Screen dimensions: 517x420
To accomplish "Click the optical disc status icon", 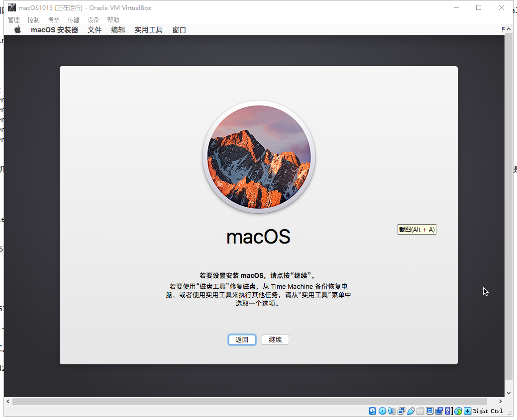I will 382,411.
